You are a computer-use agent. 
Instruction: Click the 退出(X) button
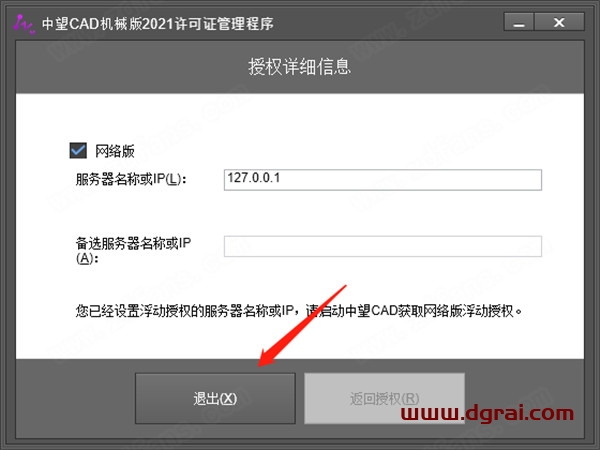point(215,398)
